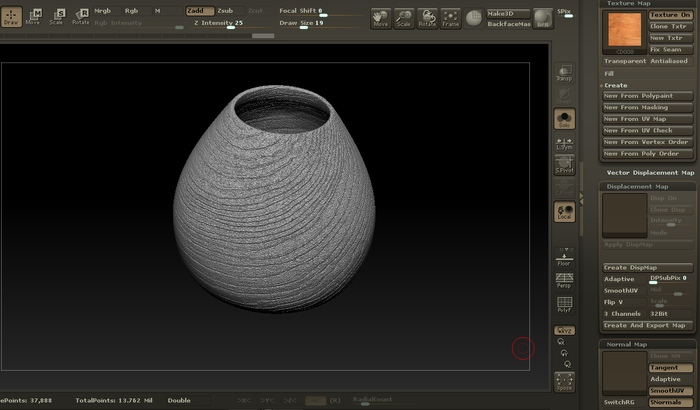Toggle the 3 Channels option
The width and height of the screenshot is (700, 410).
click(625, 314)
